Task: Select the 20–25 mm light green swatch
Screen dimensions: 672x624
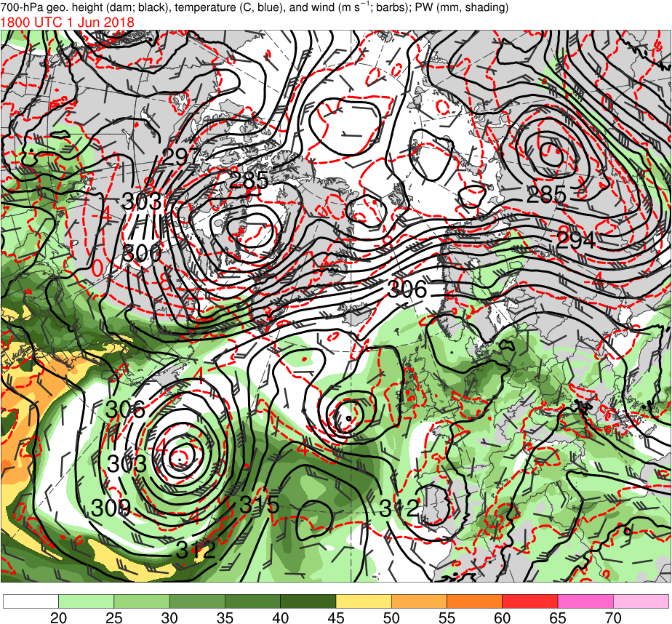Action: click(x=86, y=601)
